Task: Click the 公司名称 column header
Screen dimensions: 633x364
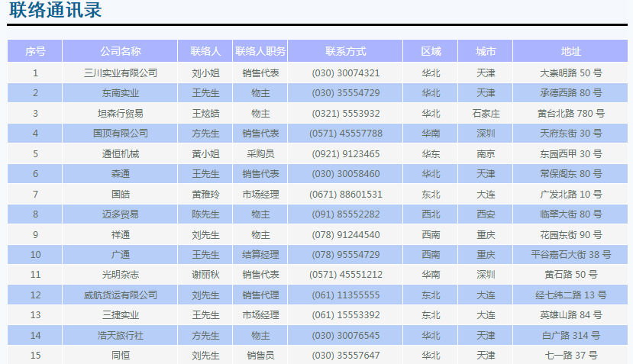Action: point(120,51)
